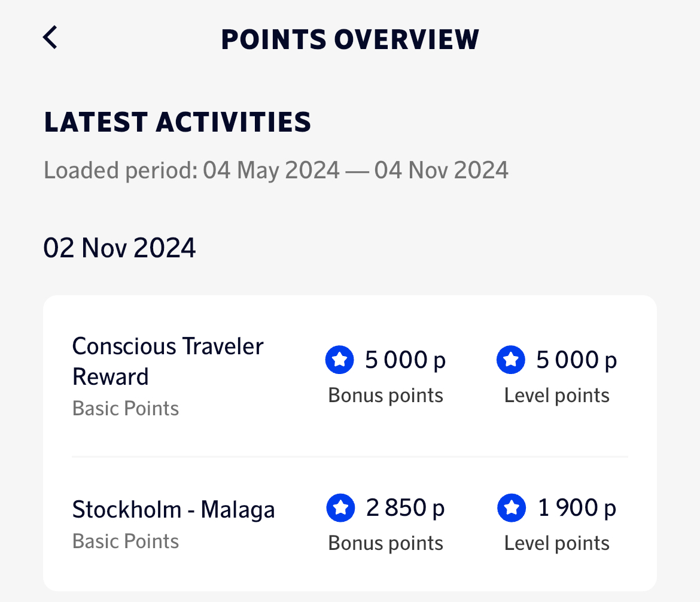
Task: Tap the back arrow chevron
Action: [50, 38]
